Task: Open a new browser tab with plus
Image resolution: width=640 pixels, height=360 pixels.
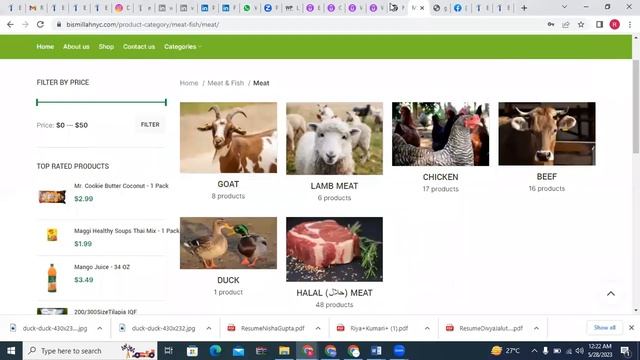Action: coord(524,8)
